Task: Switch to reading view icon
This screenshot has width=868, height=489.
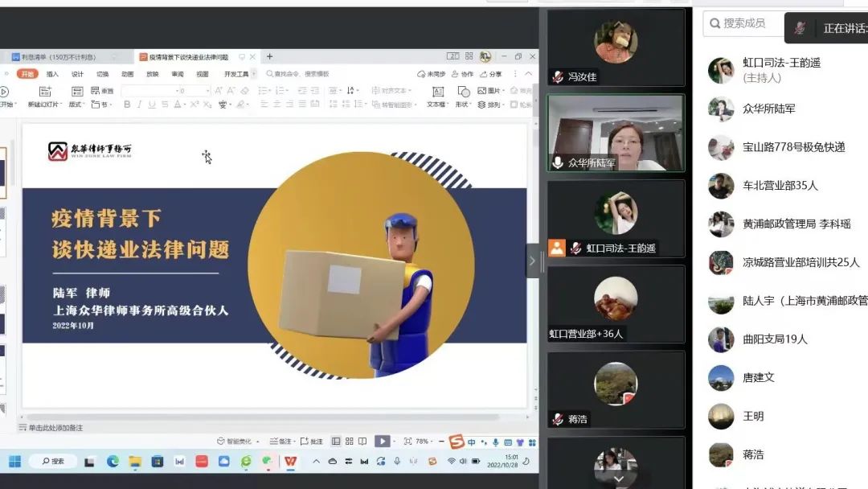Action: [362, 442]
